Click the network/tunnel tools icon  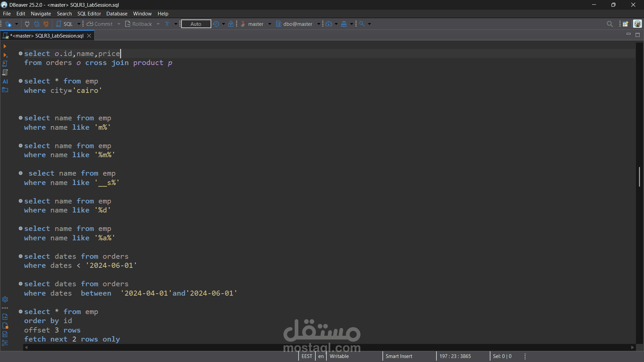coord(344,24)
